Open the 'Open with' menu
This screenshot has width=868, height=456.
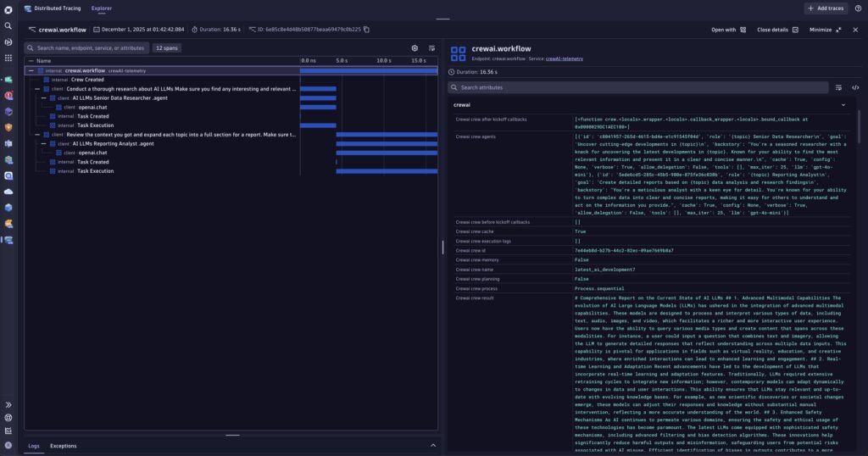[728, 30]
